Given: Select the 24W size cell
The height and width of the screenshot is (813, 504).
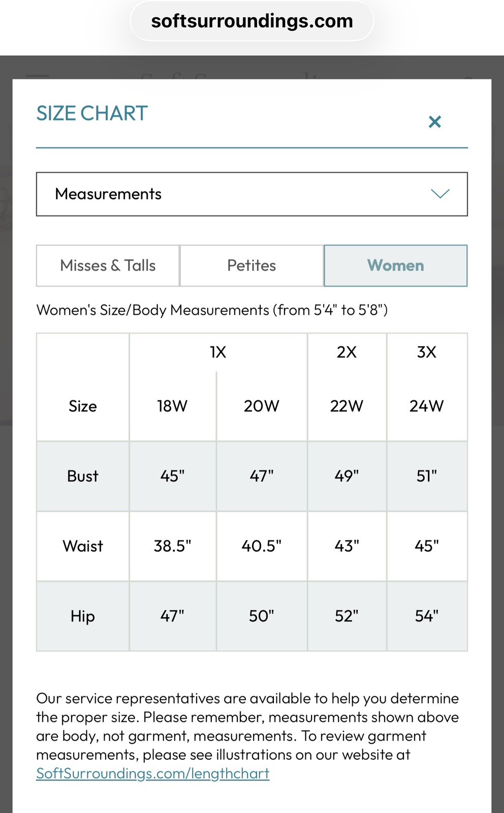Looking at the screenshot, I should tap(427, 406).
